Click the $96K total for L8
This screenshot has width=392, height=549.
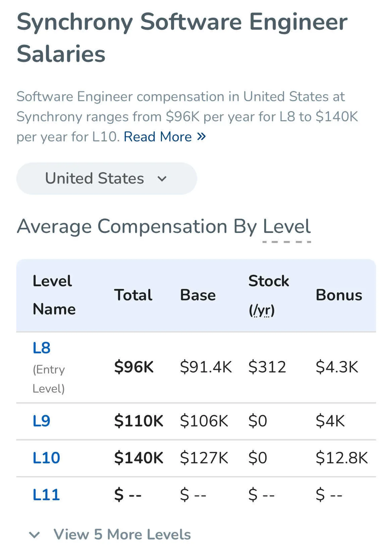tap(134, 367)
